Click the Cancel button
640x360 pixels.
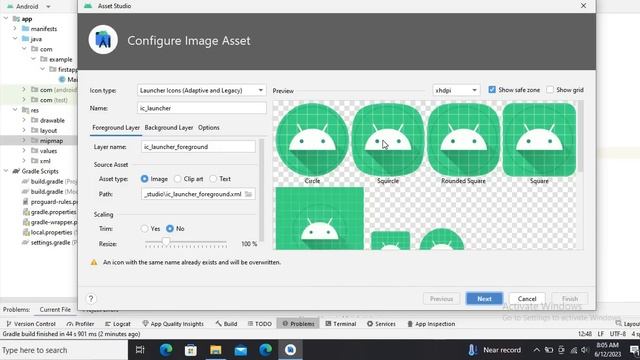click(527, 299)
